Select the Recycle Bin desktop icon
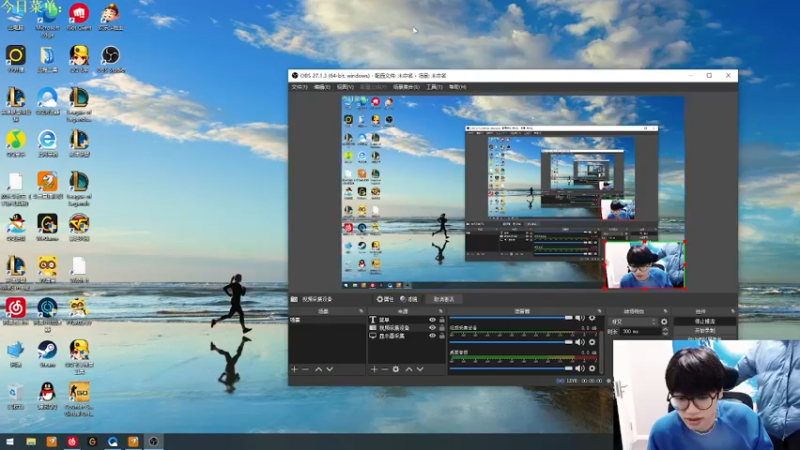Screen dimensions: 800x450 [16, 395]
